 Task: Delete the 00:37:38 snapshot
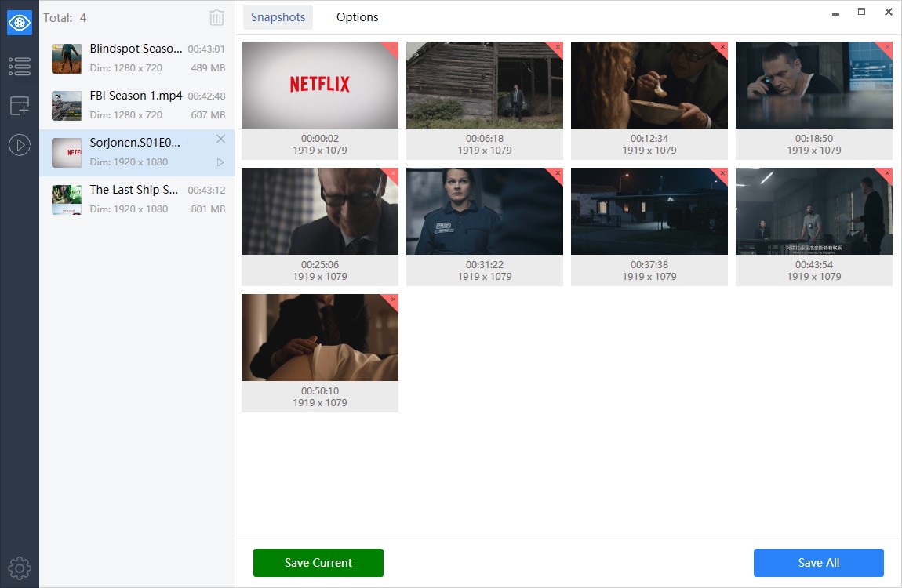click(722, 173)
